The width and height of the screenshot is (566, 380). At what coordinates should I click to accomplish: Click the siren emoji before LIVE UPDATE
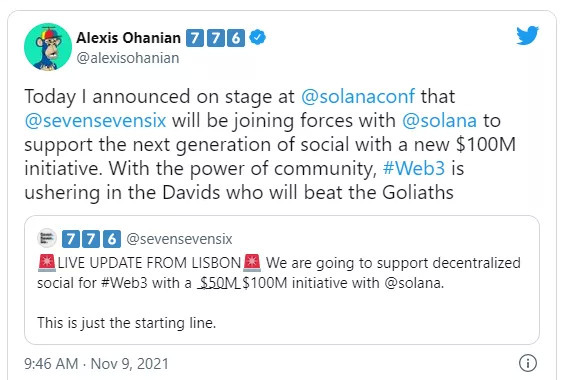click(x=47, y=263)
